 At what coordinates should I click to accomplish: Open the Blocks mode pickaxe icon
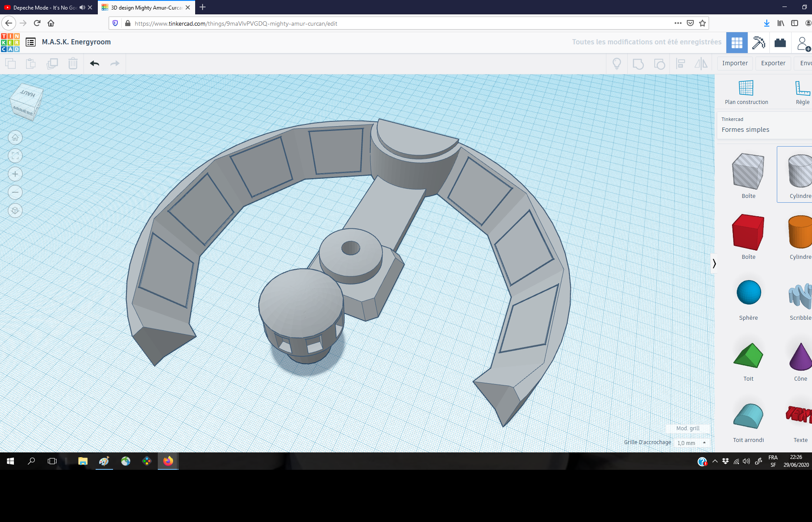pyautogui.click(x=759, y=42)
